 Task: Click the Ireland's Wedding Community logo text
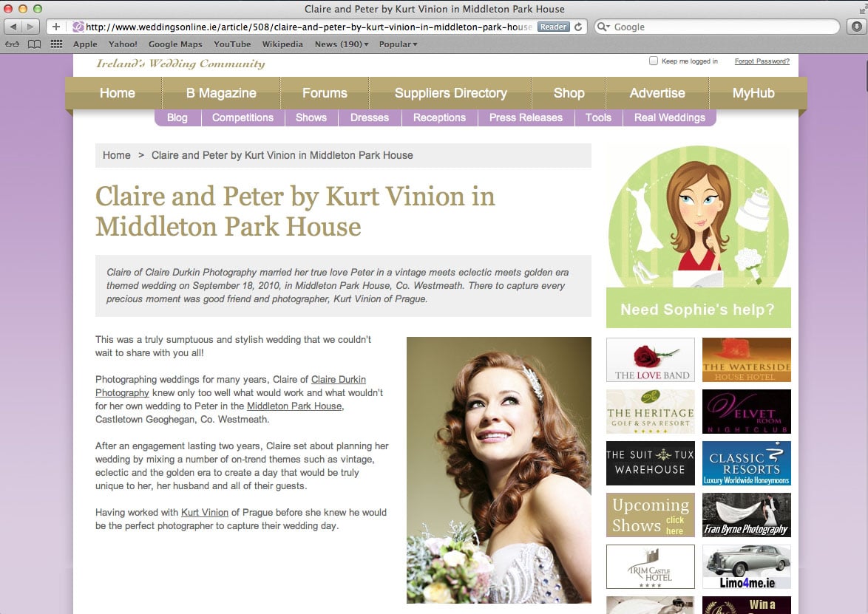coord(180,64)
